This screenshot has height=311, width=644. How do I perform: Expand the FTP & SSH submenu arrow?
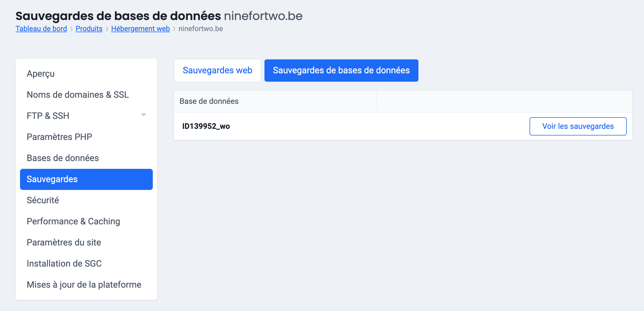[143, 115]
